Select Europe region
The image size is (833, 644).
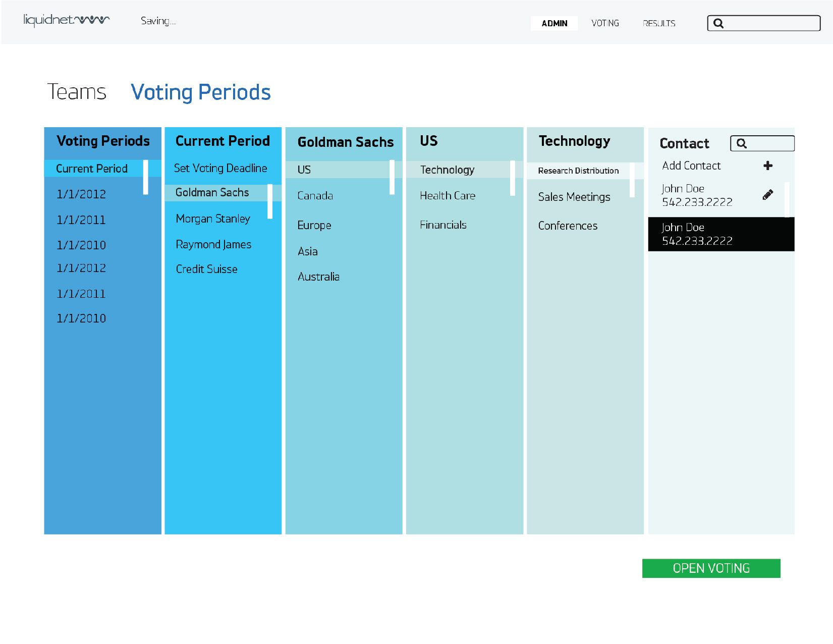314,225
